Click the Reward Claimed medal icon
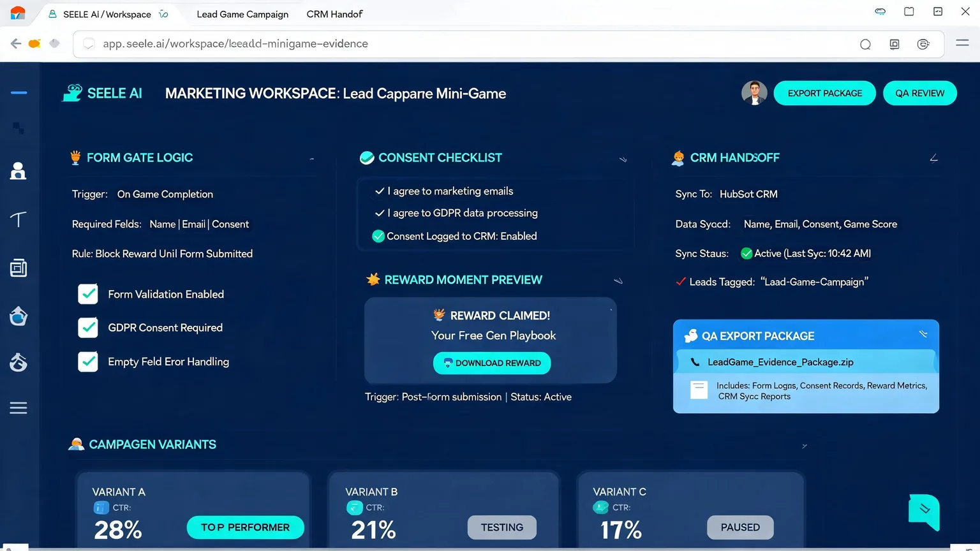The image size is (980, 551). point(439,314)
